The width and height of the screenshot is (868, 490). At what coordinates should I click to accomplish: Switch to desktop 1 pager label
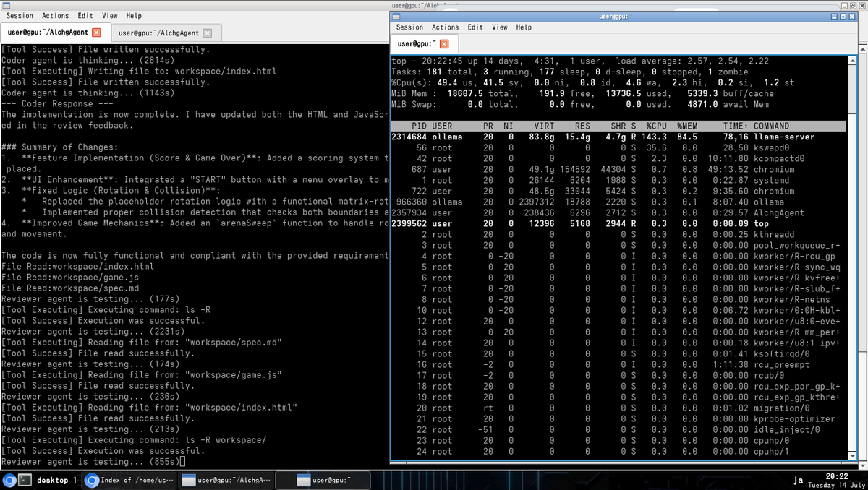tap(56, 480)
